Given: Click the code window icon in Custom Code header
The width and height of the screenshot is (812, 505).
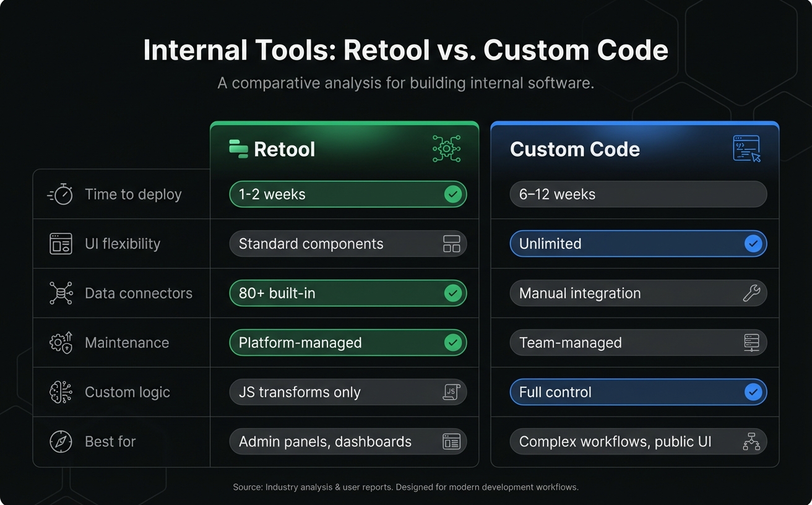Looking at the screenshot, I should coord(746,149).
